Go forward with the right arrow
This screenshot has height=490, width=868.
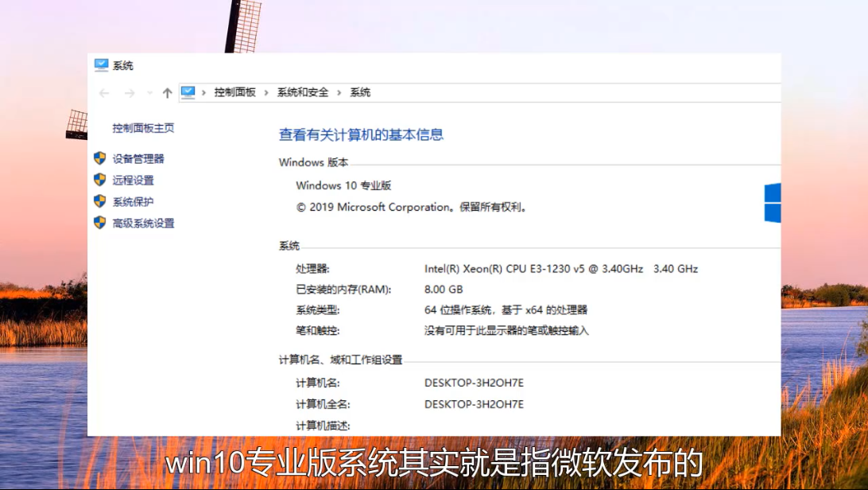click(x=130, y=93)
